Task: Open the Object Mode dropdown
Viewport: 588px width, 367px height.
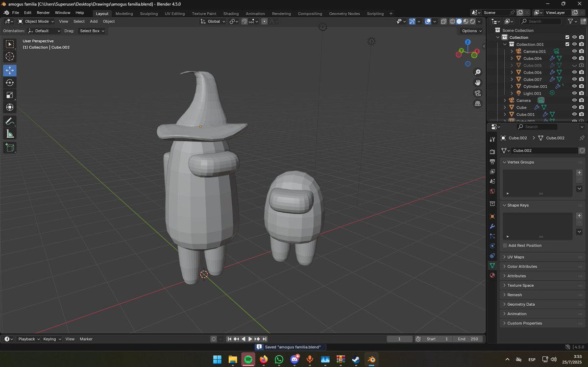Action: click(37, 22)
